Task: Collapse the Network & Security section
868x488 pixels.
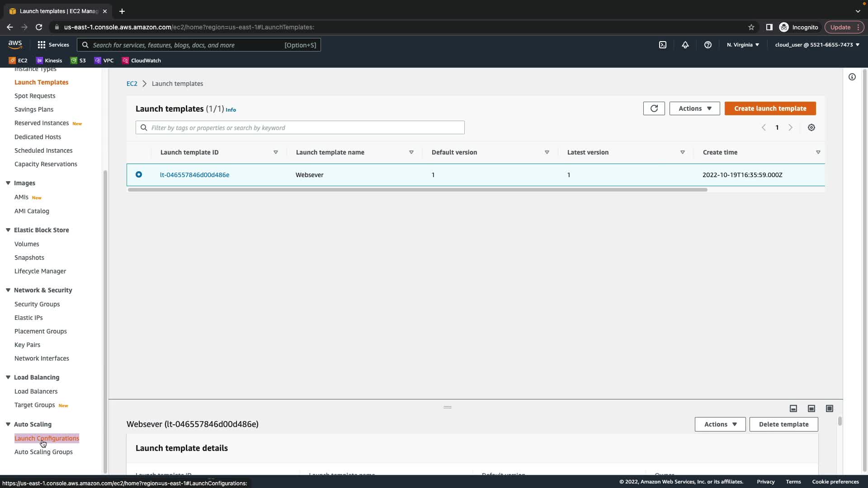Action: click(8, 290)
